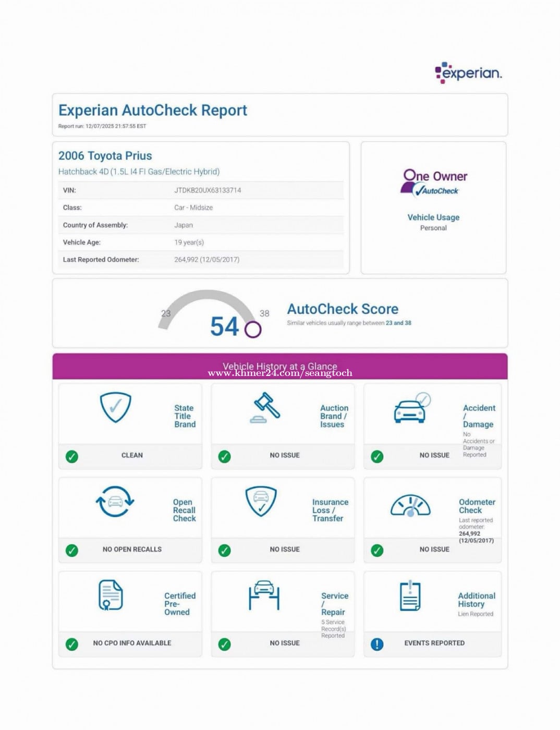Click the green check beside CLEAN status
This screenshot has height=730, width=560.
click(72, 456)
